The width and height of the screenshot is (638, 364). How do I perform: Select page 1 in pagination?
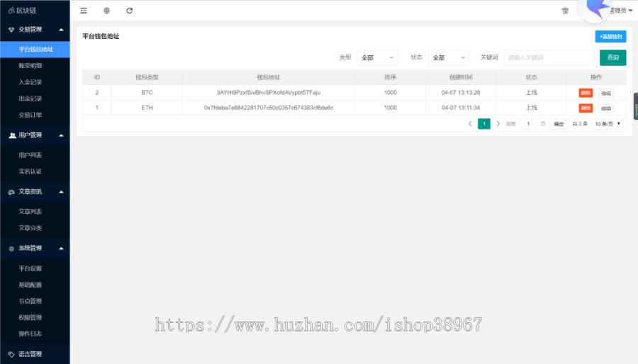click(483, 123)
